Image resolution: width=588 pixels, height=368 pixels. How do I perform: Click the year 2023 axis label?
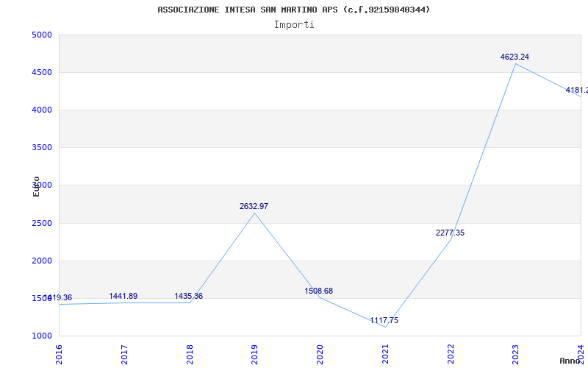coord(516,355)
